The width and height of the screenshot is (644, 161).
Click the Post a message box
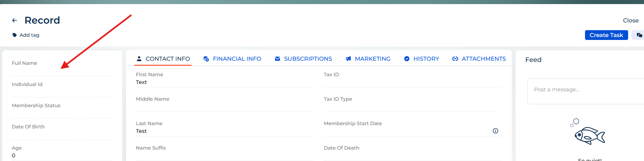[x=586, y=91]
